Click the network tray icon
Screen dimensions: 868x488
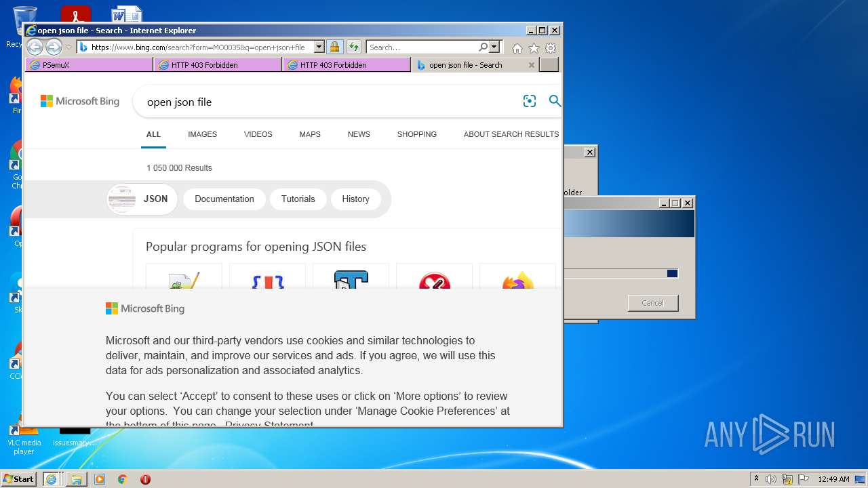click(787, 479)
